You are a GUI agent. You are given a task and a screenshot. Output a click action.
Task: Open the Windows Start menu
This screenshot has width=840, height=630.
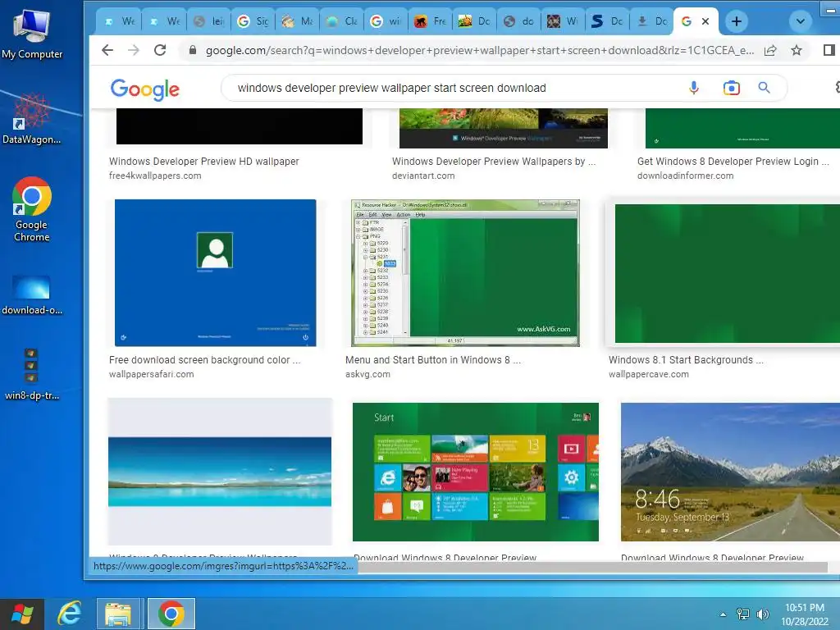[22, 614]
